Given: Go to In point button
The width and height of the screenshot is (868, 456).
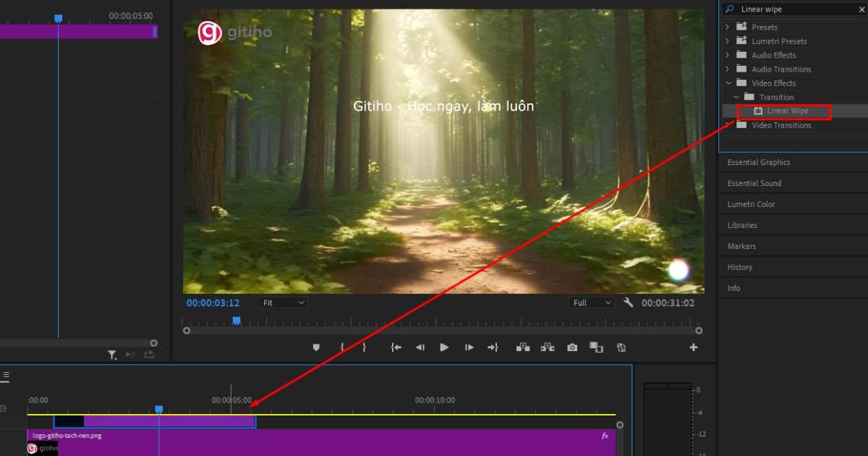Looking at the screenshot, I should tap(396, 347).
